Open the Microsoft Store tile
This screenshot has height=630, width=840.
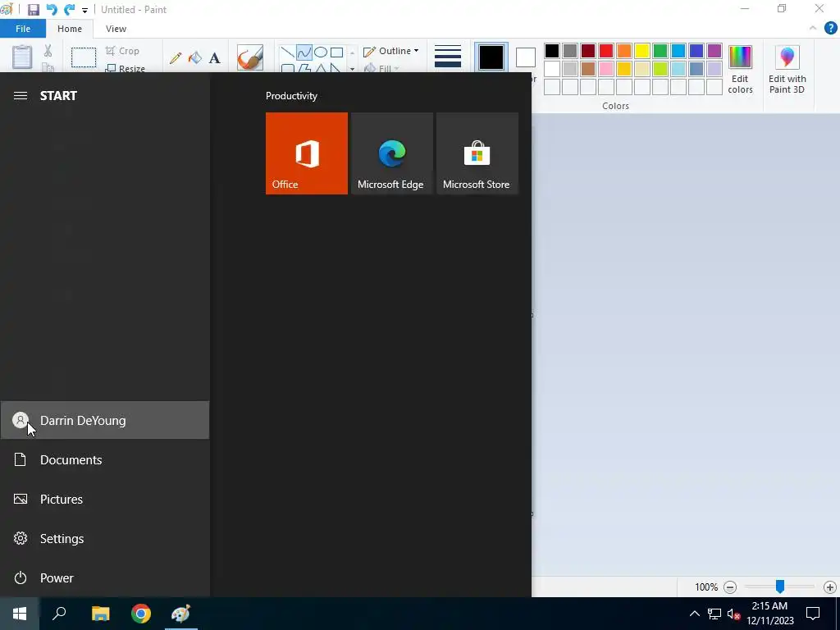[477, 153]
